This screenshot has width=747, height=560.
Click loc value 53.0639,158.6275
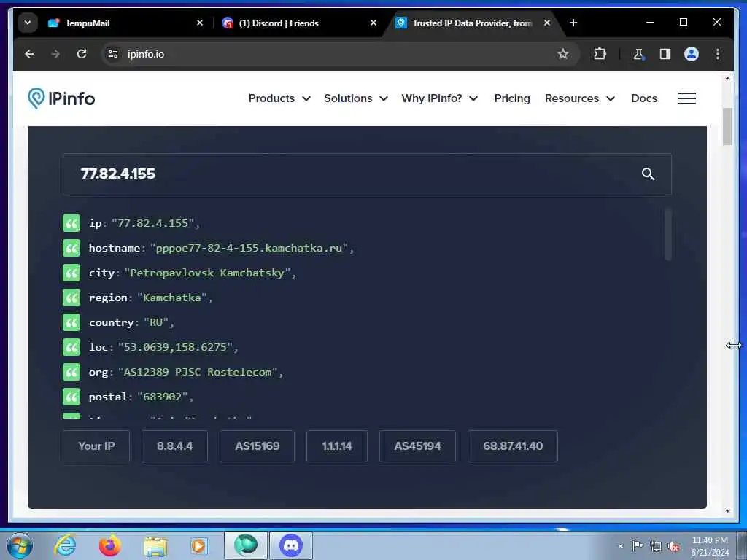coord(175,347)
